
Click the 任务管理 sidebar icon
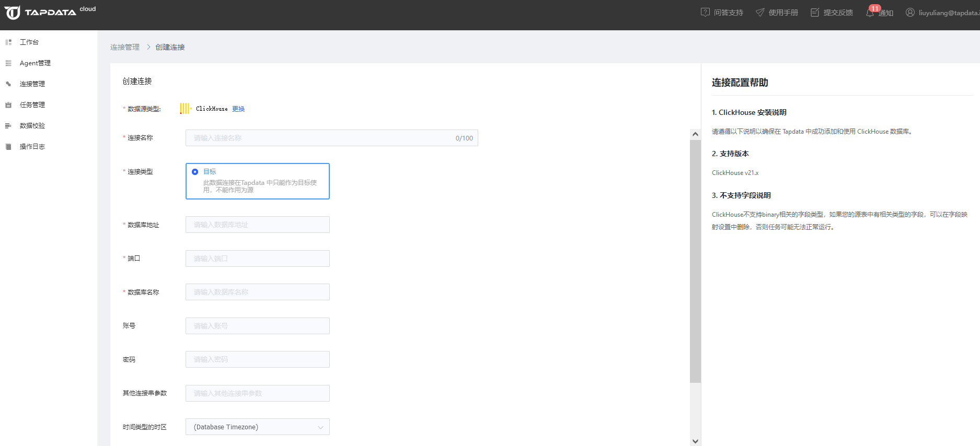coord(8,104)
